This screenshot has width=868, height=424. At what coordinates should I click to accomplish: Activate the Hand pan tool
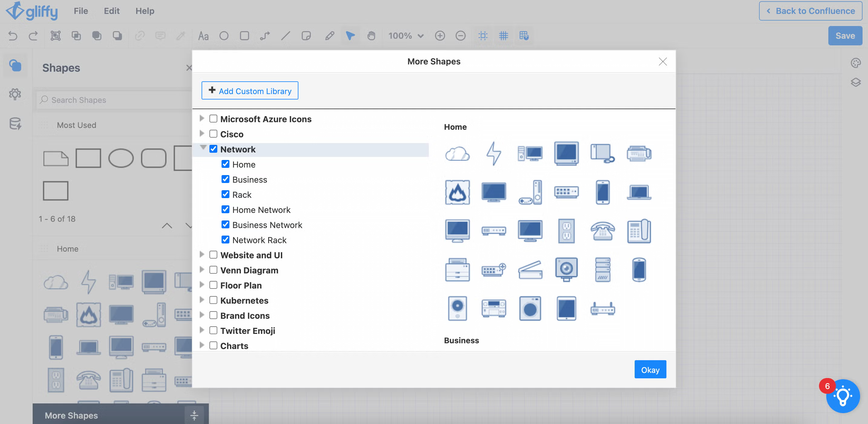click(371, 36)
